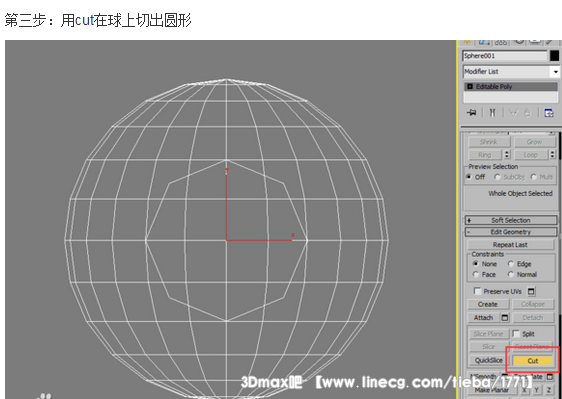Click the Sphere001 object name field

tap(505, 56)
